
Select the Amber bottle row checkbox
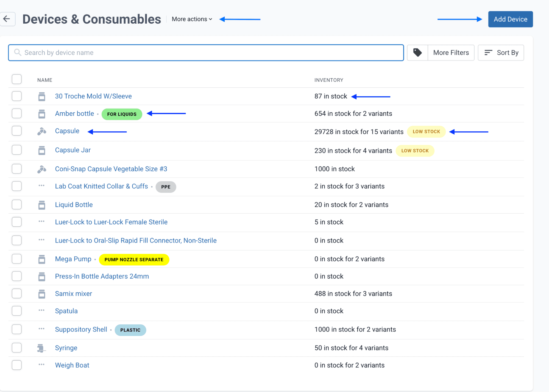[17, 113]
